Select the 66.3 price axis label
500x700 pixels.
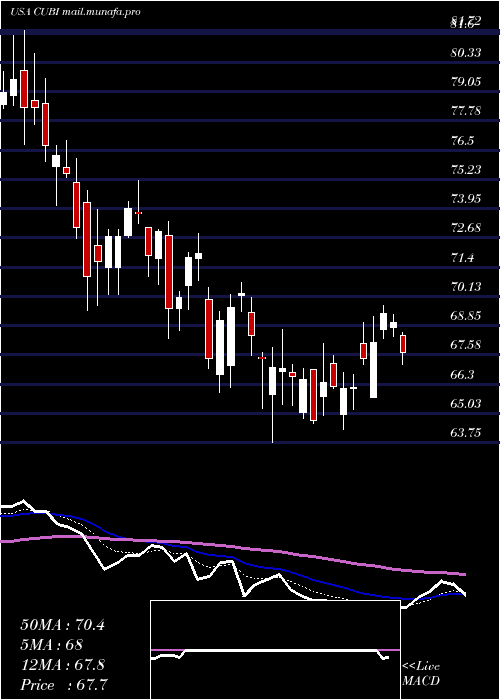pyautogui.click(x=462, y=374)
